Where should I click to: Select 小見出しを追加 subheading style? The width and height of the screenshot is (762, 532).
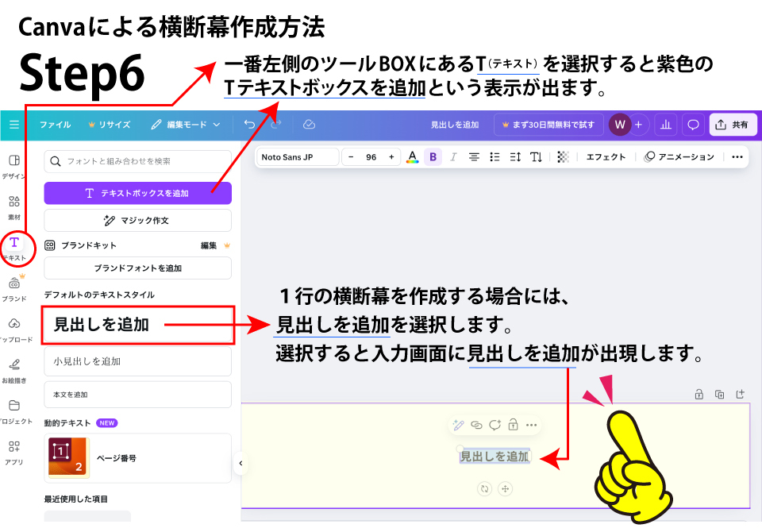point(137,361)
